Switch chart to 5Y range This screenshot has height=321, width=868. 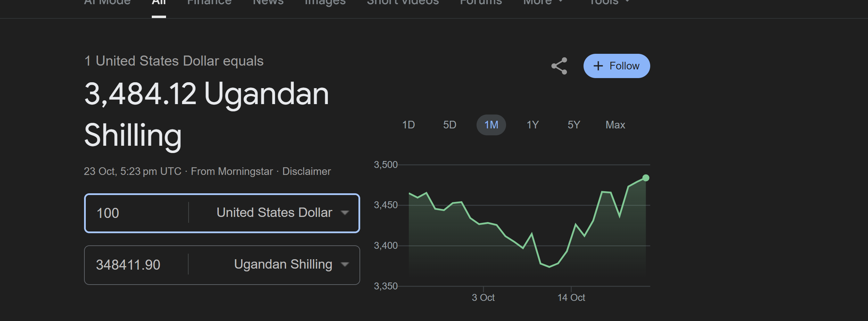(x=574, y=125)
